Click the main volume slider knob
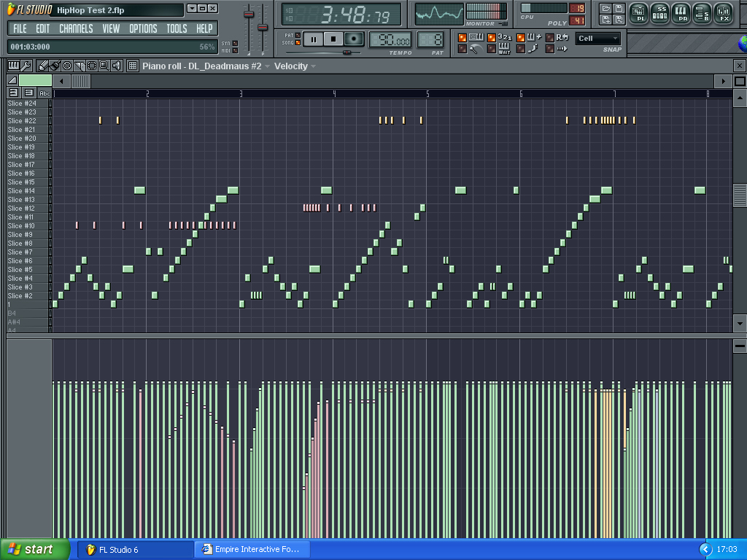 coord(249,15)
